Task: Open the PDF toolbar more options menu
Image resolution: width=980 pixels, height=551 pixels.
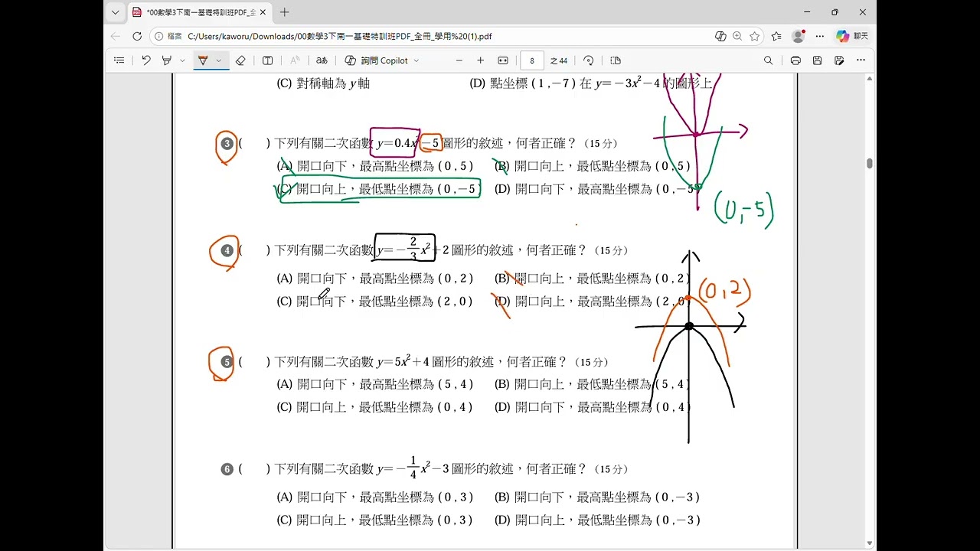Action: click(861, 60)
